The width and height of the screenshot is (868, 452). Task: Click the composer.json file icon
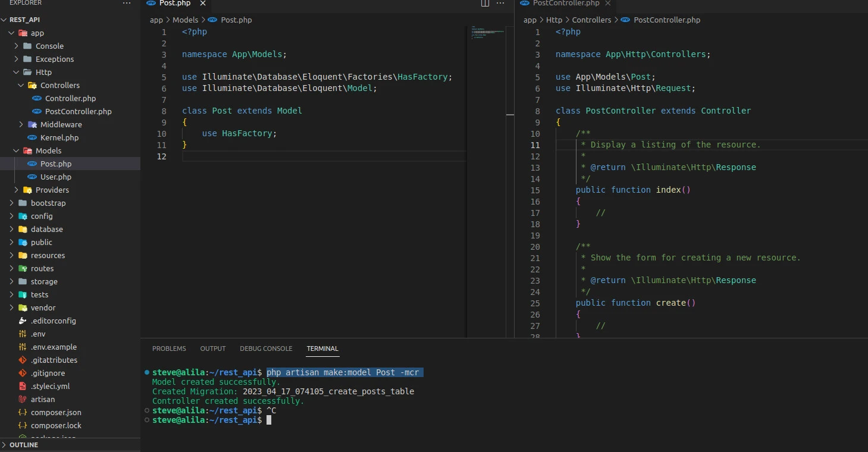23,413
